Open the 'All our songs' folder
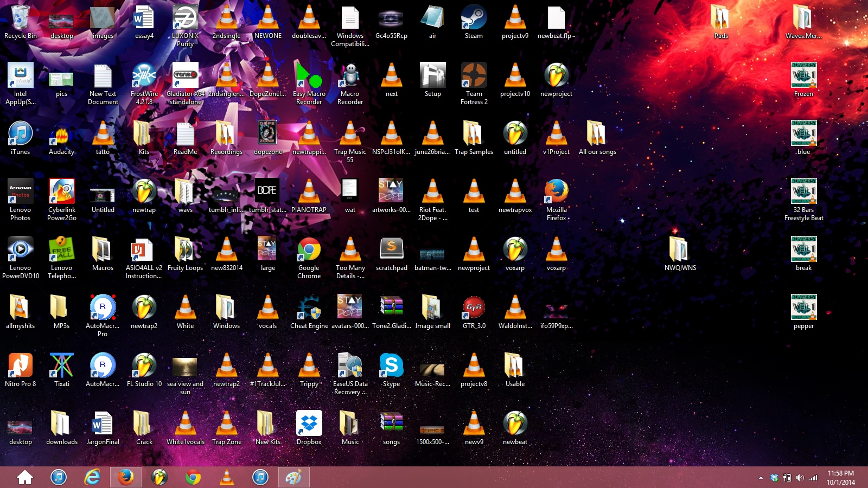Image resolution: width=868 pixels, height=488 pixels. [597, 135]
